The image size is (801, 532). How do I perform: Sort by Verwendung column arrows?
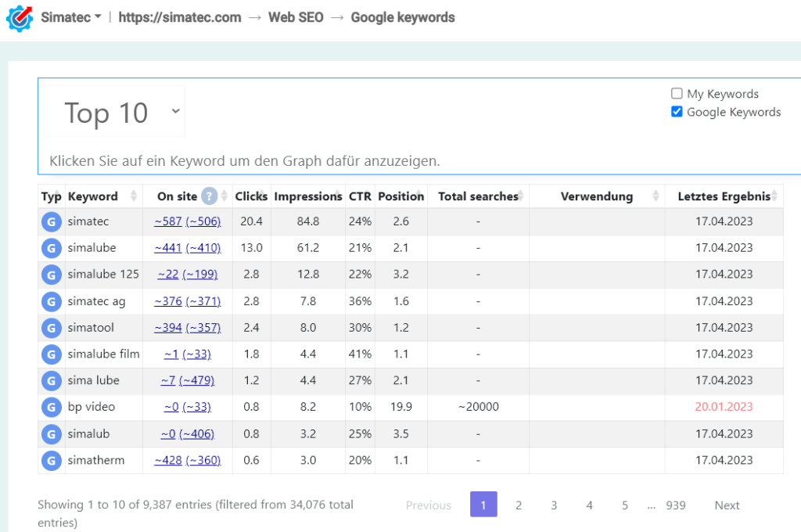[x=656, y=196]
